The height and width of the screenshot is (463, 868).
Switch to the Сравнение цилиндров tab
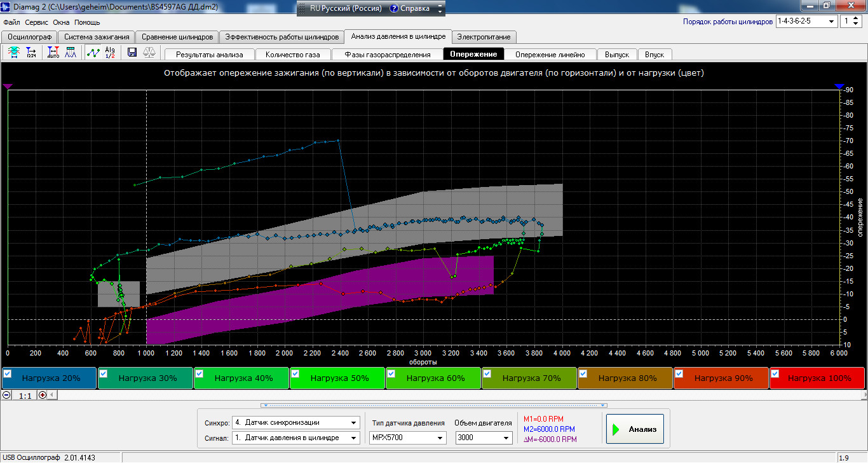[178, 37]
